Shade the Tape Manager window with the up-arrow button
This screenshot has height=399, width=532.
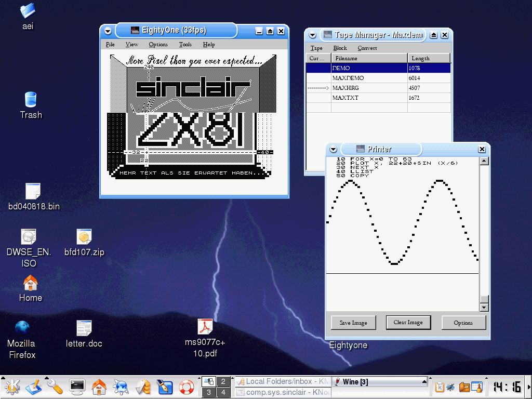[433, 35]
